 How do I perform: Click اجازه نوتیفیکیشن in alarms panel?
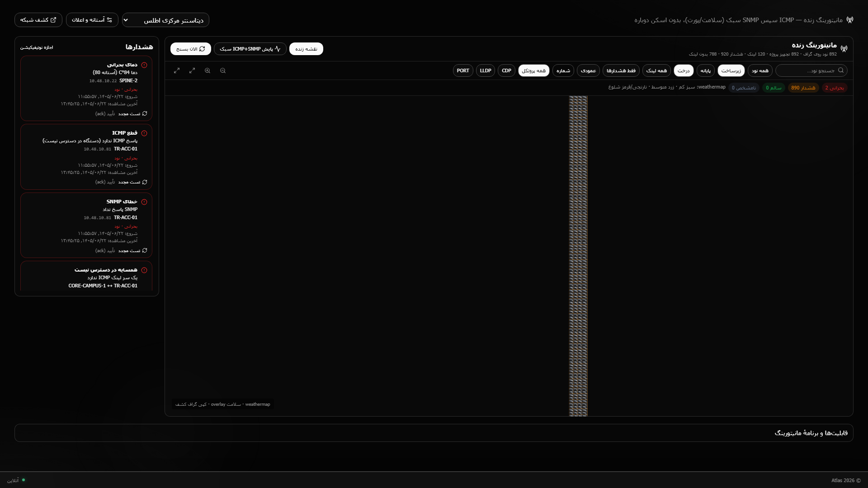click(37, 47)
